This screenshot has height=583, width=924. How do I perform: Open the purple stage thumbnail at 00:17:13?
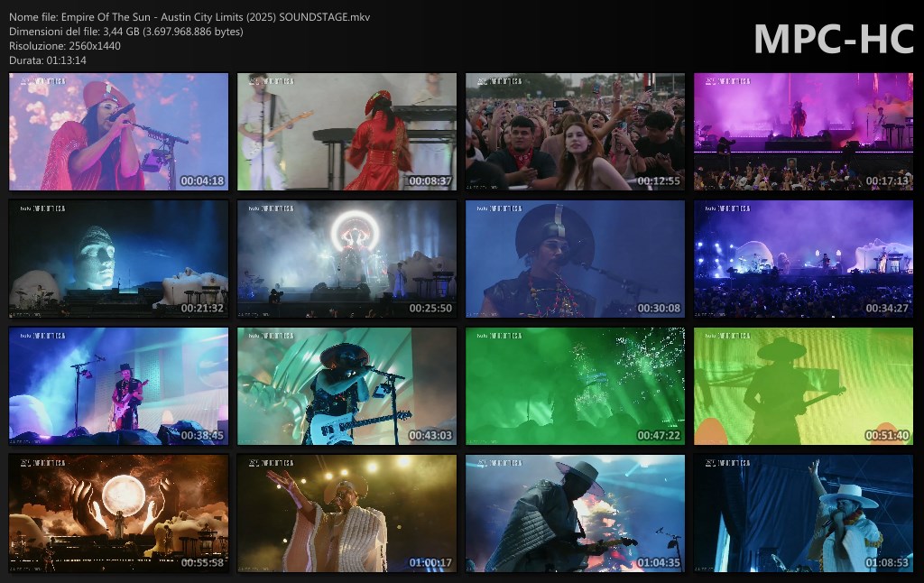tap(803, 132)
